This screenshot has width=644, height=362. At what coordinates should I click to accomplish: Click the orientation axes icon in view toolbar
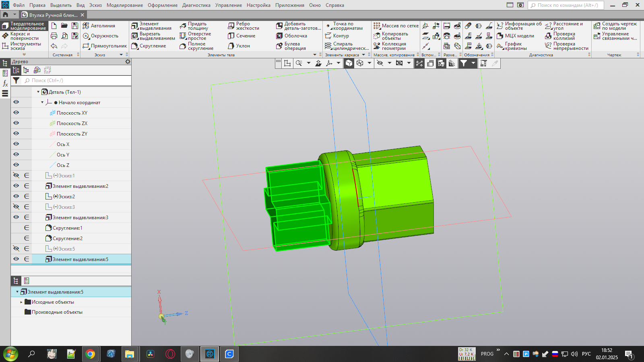click(330, 63)
